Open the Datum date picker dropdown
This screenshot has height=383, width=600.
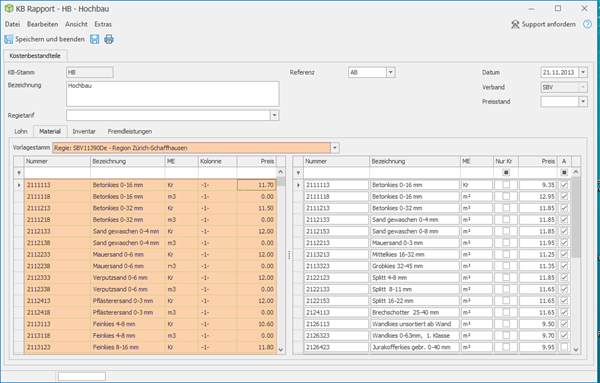click(x=583, y=72)
